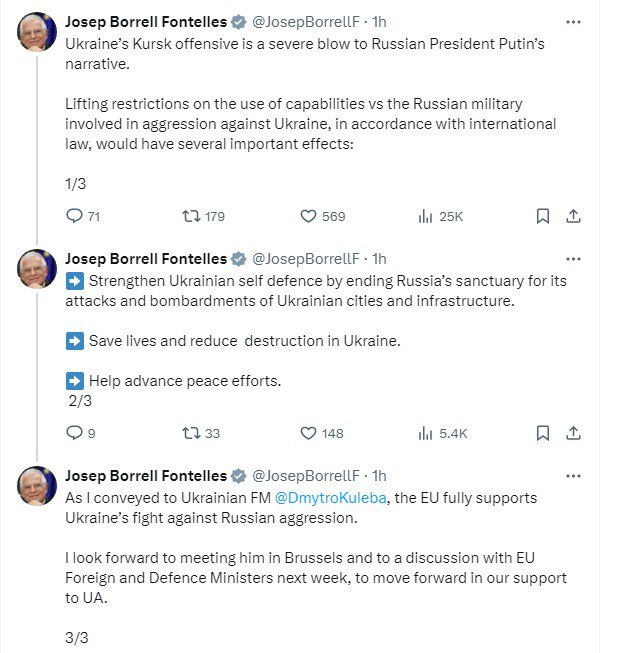
Task: Like the second tweet with 148 likes
Action: pos(309,433)
